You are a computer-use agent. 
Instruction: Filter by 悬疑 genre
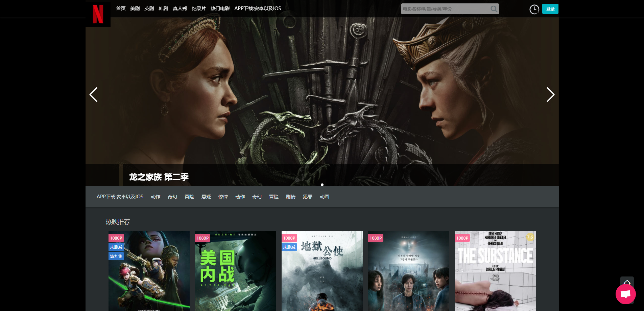click(x=206, y=197)
